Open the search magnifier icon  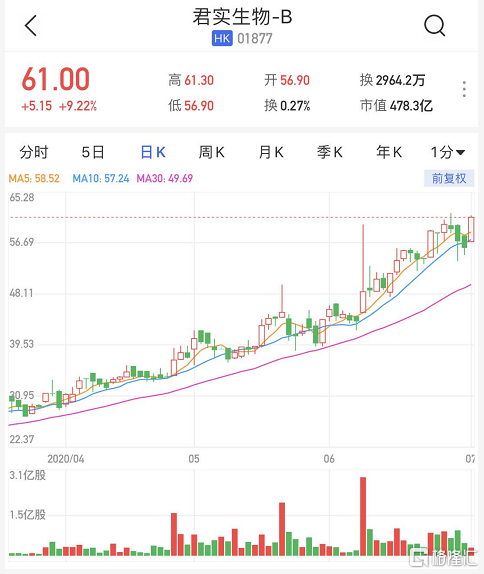[x=435, y=26]
